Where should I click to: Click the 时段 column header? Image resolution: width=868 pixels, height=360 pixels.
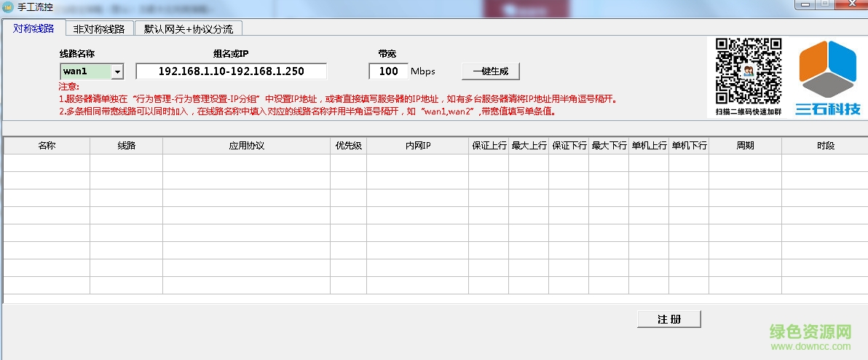click(x=824, y=146)
